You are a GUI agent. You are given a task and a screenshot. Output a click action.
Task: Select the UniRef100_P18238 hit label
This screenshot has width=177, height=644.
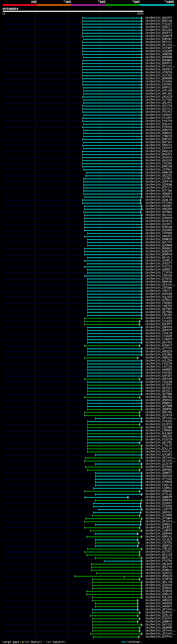click(159, 364)
